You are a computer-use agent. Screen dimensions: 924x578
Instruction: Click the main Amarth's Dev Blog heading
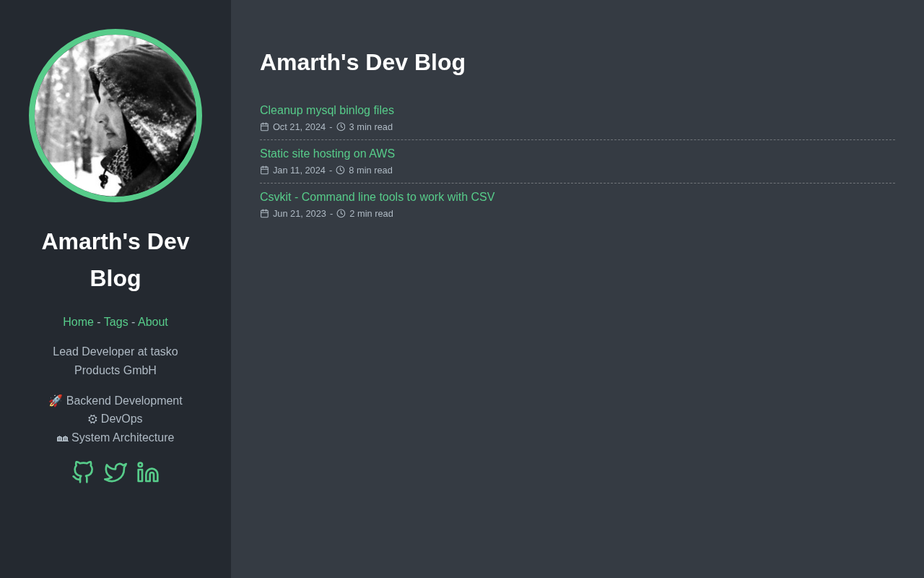[362, 63]
